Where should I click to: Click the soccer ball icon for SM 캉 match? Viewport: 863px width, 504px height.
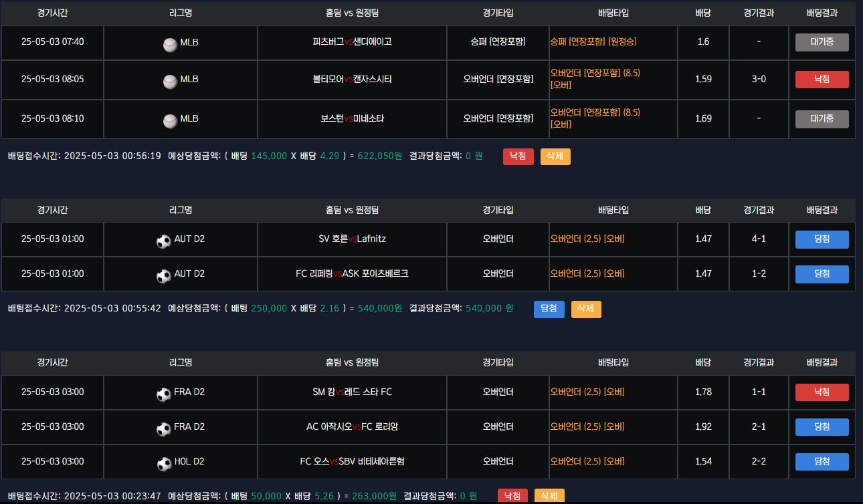click(x=163, y=394)
